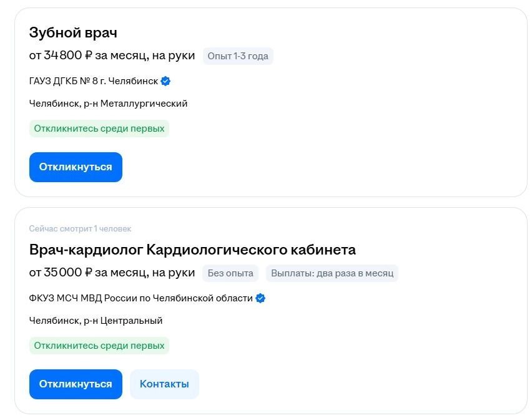The height and width of the screenshot is (418, 532).
Task: Click Челябинск, р-н Металлургический location
Action: (x=108, y=104)
